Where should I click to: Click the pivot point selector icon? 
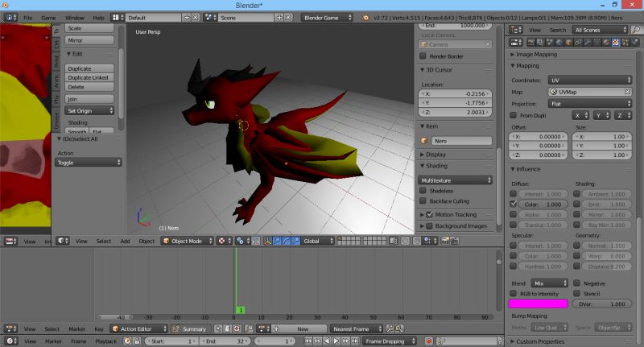click(x=243, y=241)
